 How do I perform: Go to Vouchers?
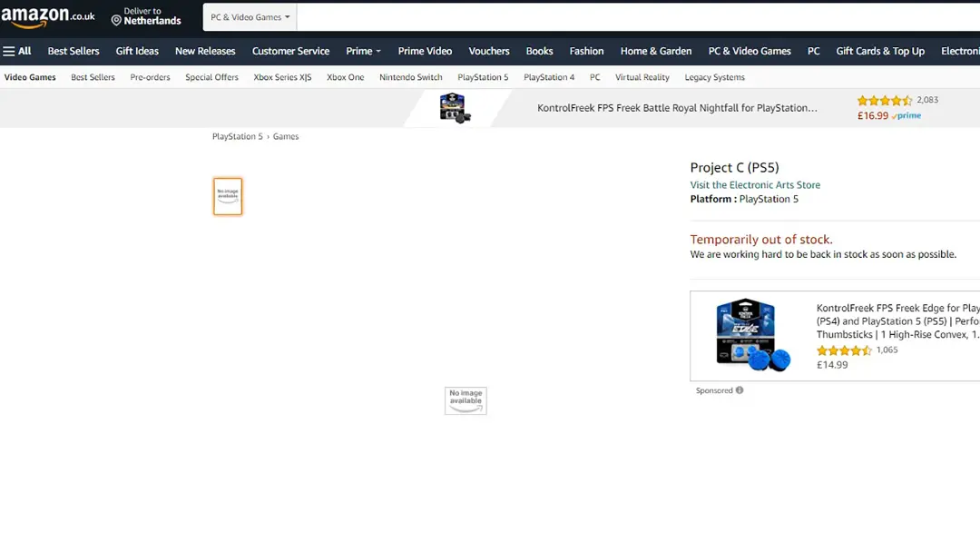(x=489, y=51)
